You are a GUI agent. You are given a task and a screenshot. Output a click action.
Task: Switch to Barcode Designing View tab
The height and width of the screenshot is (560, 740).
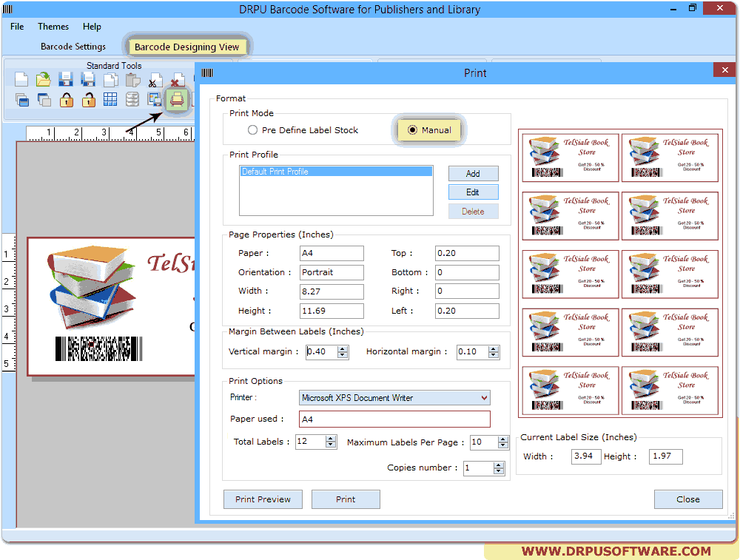point(187,47)
